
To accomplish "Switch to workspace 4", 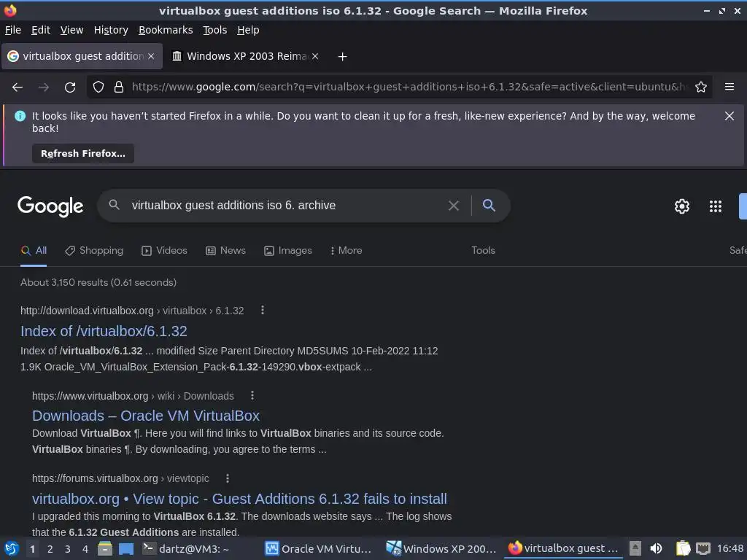I will coord(85,549).
